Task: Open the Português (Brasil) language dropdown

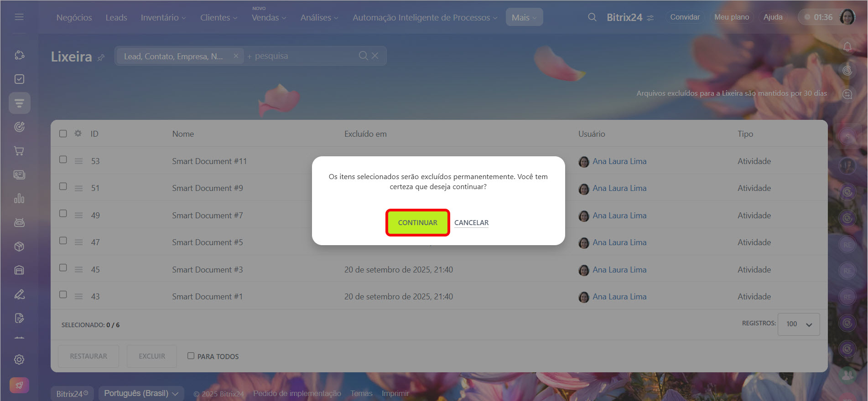Action: coord(141,393)
